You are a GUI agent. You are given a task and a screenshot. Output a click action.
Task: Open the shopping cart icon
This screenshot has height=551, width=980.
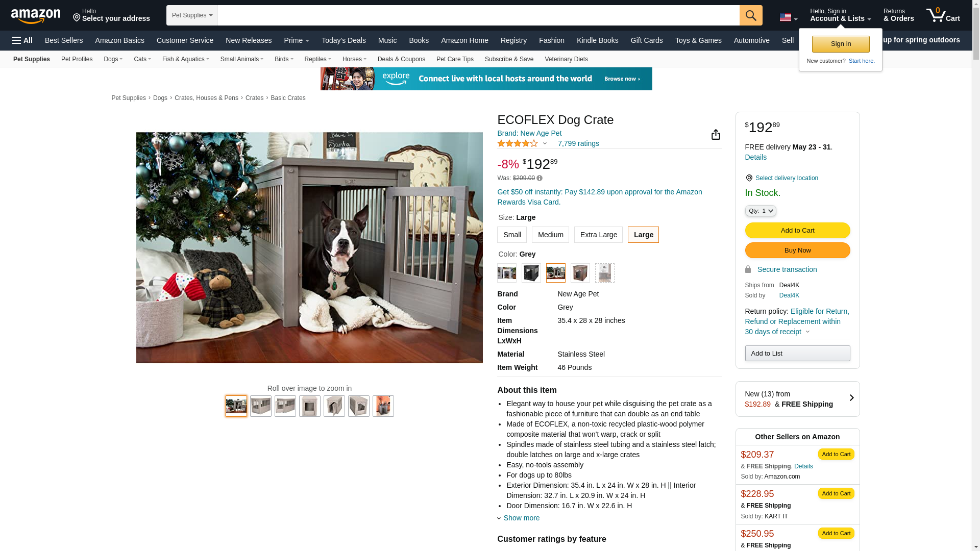(943, 15)
